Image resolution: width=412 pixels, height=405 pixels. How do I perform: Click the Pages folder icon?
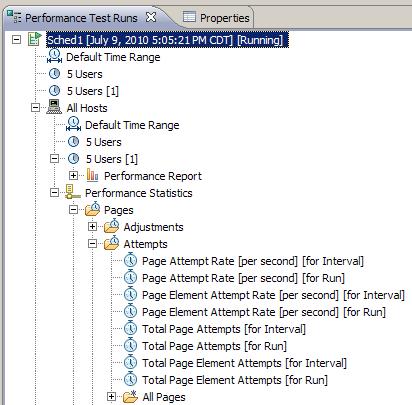pyautogui.click(x=92, y=209)
